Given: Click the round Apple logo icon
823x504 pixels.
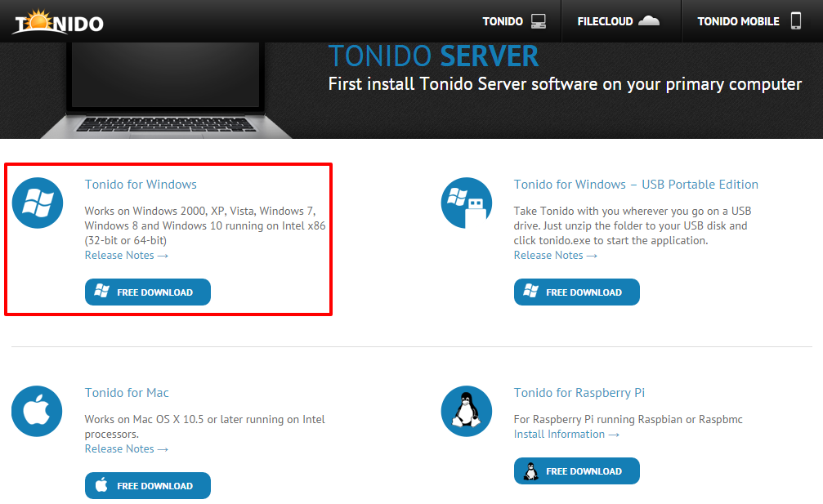Looking at the screenshot, I should pyautogui.click(x=38, y=411).
